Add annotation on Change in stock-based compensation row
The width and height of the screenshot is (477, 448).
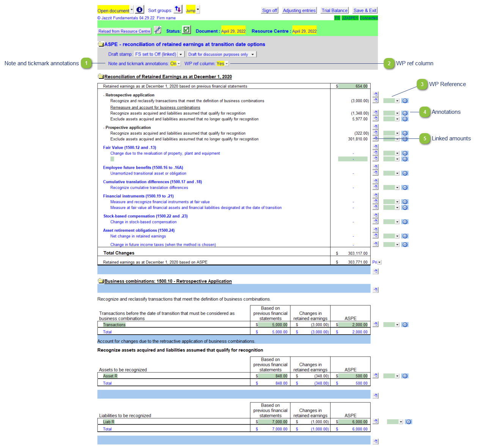tap(405, 222)
